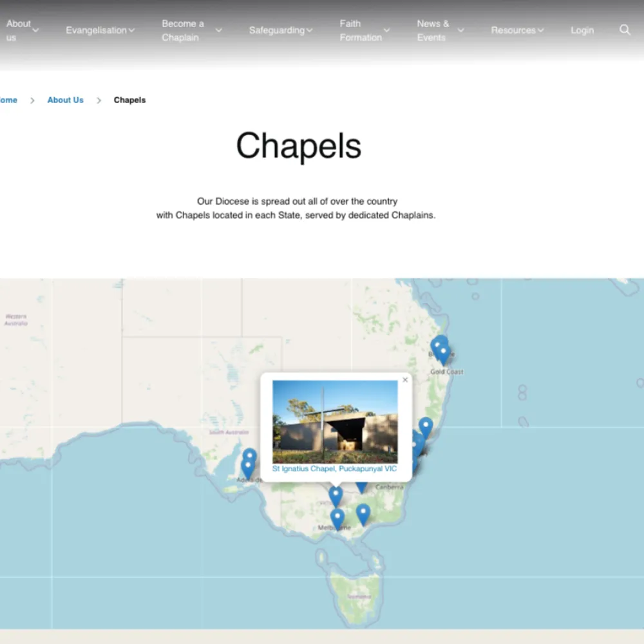Click the chapel photo in the map popup
The width and height of the screenshot is (644, 644).
tap(335, 422)
